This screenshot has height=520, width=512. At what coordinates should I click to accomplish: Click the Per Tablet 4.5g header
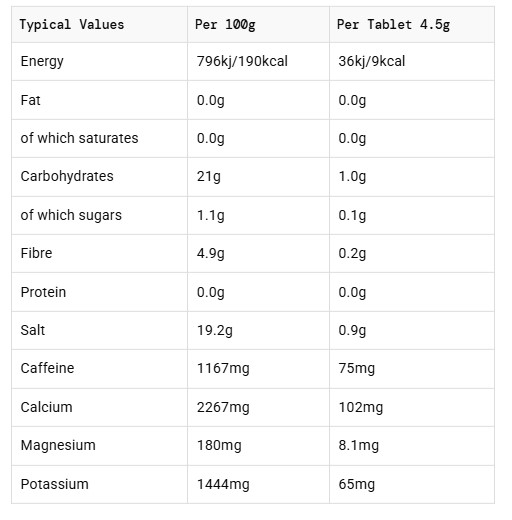tap(393, 25)
